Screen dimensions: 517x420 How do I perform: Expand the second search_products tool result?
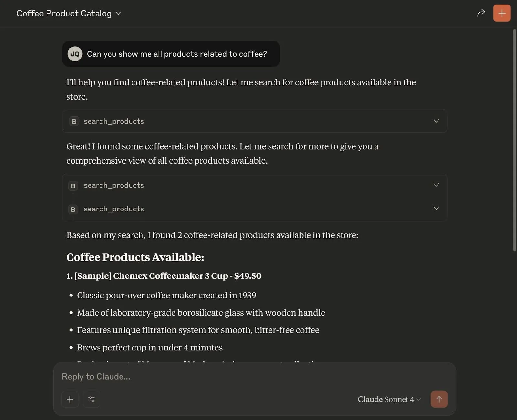(x=254, y=185)
